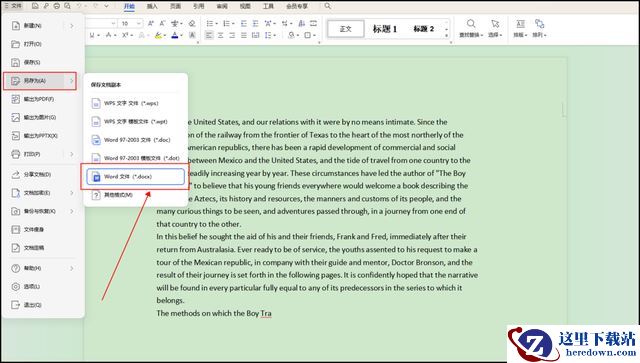
Task: Select justify paragraph alignment
Action: (244, 36)
